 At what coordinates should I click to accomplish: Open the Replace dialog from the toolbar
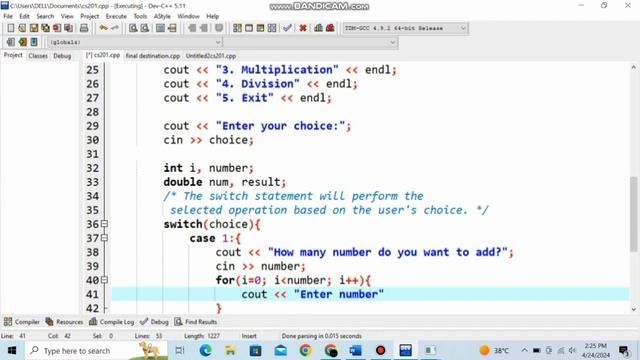click(144, 28)
